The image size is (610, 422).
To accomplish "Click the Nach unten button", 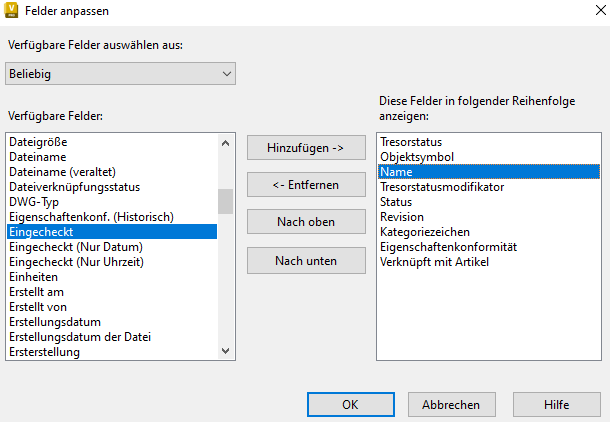I will (305, 261).
